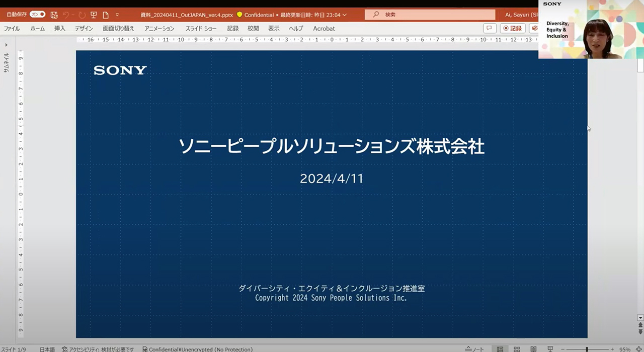The image size is (644, 352).
Task: Switch to the ホーム tab
Action: [38, 29]
